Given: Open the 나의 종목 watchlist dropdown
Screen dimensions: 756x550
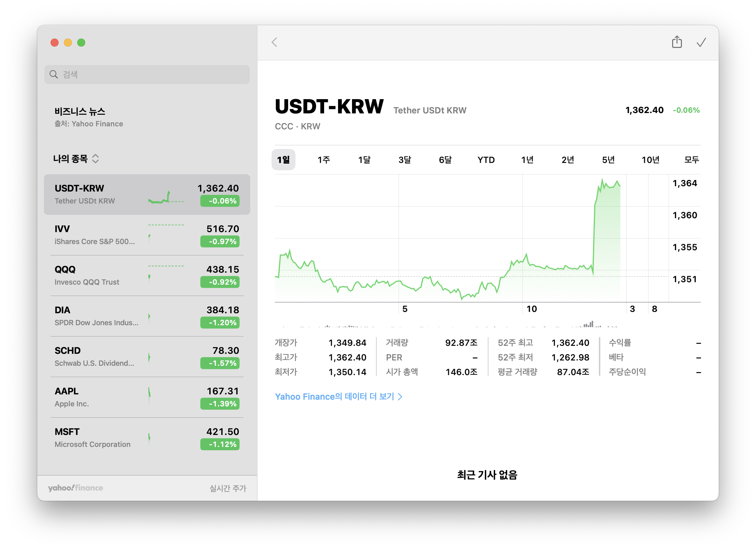Looking at the screenshot, I should point(76,159).
